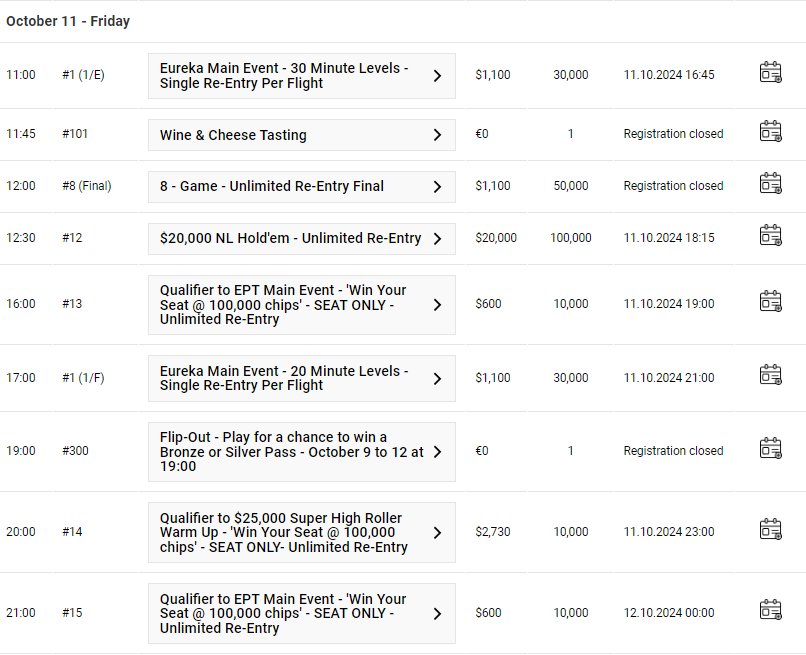Image resolution: width=806 pixels, height=655 pixels.
Task: Click calendar icon for Wine & Cheese Tasting
Action: (x=771, y=132)
